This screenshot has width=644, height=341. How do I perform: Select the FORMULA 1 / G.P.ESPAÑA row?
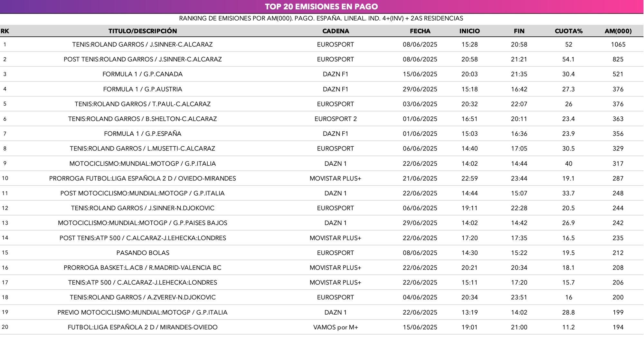pyautogui.click(x=143, y=134)
